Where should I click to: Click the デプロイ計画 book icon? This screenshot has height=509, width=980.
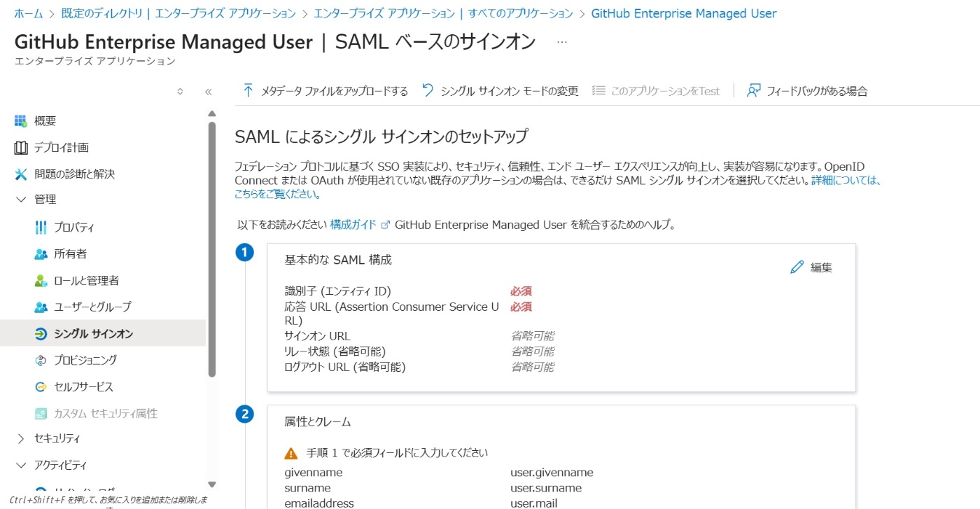(21, 148)
